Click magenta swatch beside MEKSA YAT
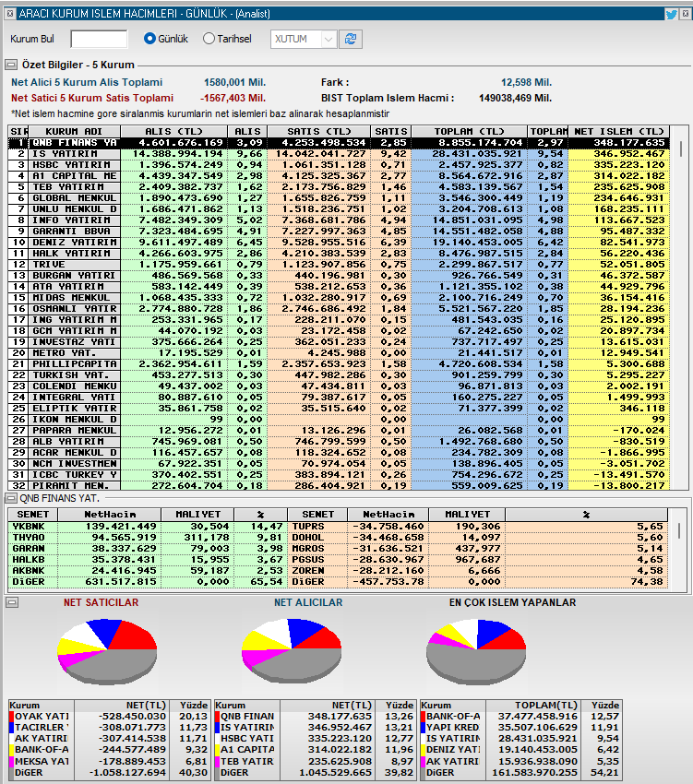The height and width of the screenshot is (784, 693). pyautogui.click(x=11, y=762)
